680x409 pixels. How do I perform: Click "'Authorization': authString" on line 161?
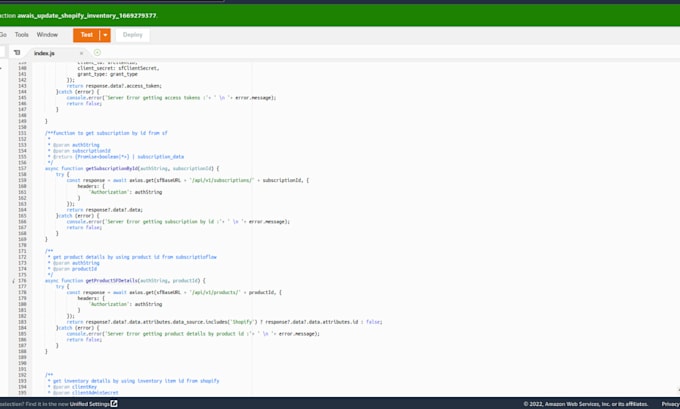(125, 192)
